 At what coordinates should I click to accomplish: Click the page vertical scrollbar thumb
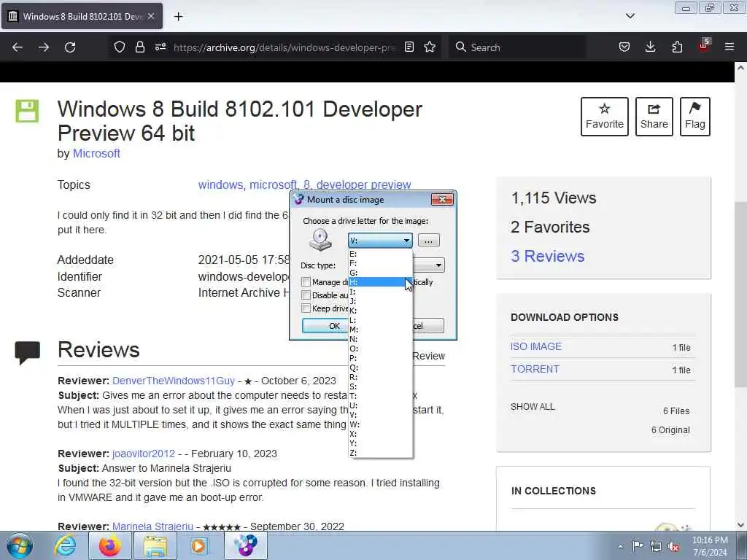tap(740, 295)
